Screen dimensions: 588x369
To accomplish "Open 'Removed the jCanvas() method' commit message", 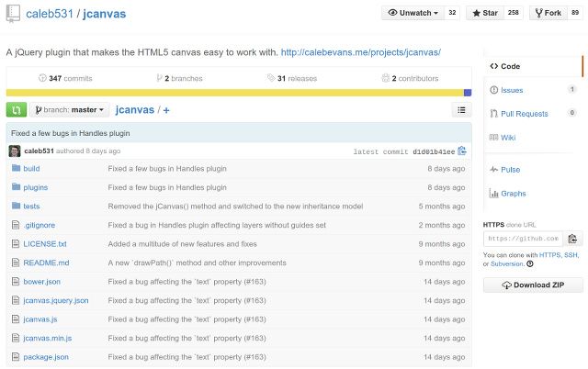I will click(235, 206).
